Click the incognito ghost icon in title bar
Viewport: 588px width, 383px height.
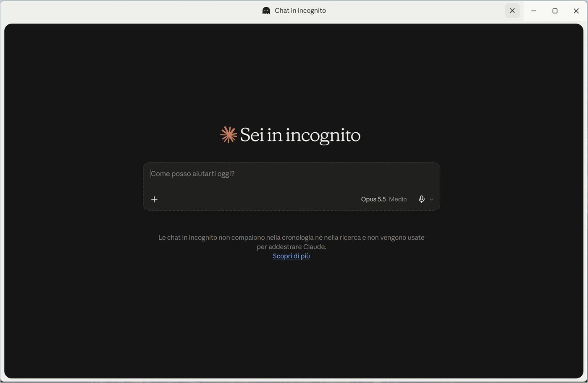coord(266,10)
